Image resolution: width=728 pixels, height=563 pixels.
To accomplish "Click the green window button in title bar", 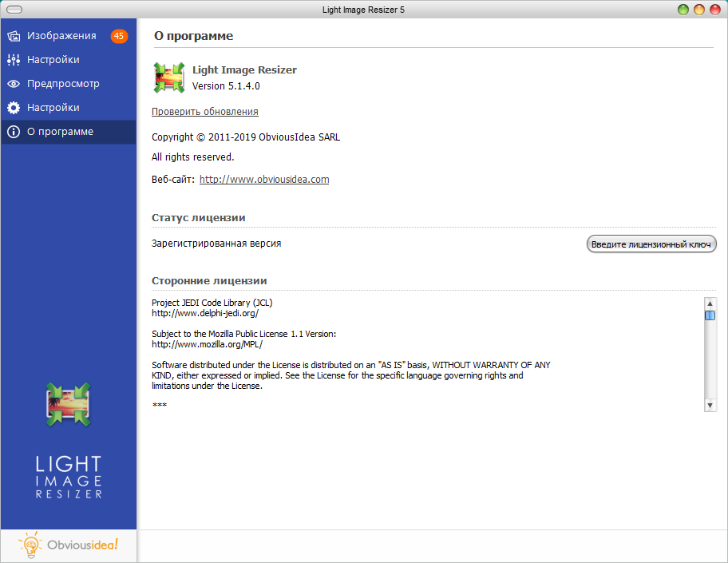I will pos(683,10).
